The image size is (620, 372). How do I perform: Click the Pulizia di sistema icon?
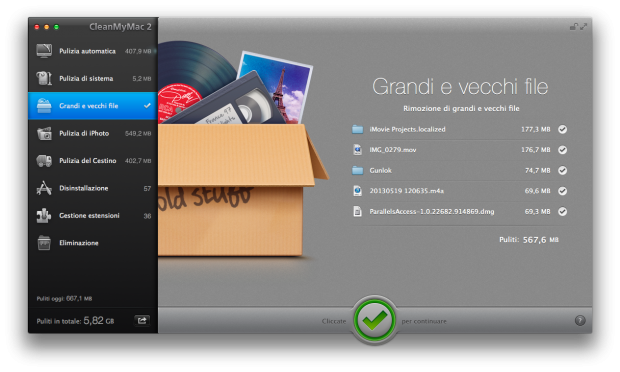tap(44, 78)
